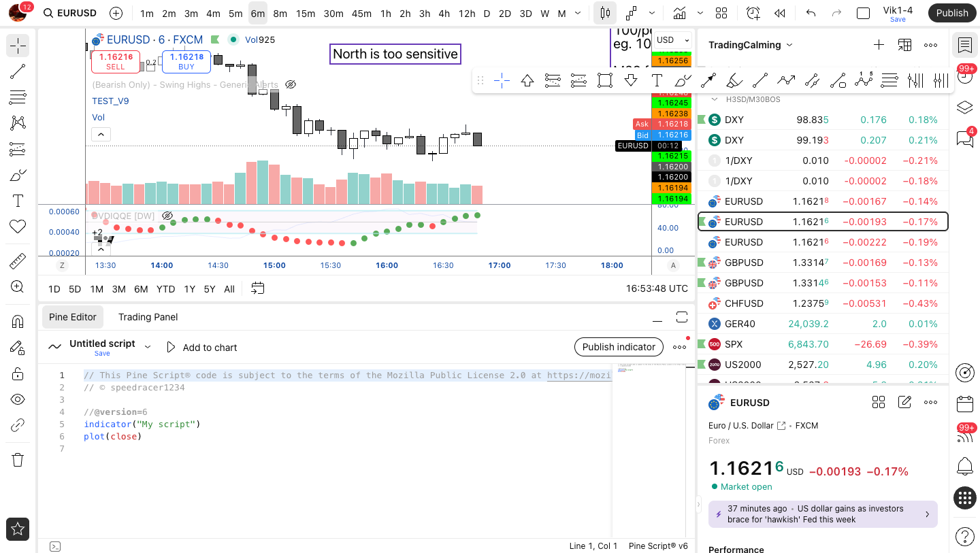Activate the zoom in tool

pos(18,286)
